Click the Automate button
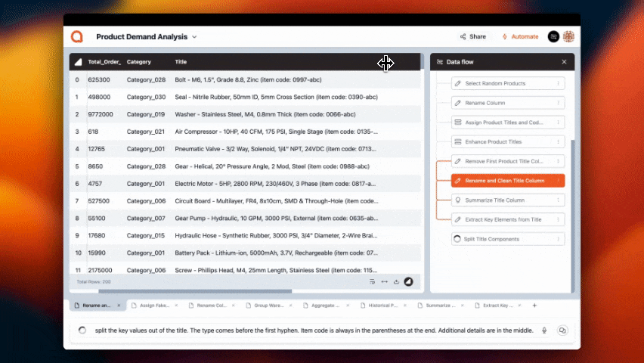This screenshot has height=363, width=644. tap(520, 36)
